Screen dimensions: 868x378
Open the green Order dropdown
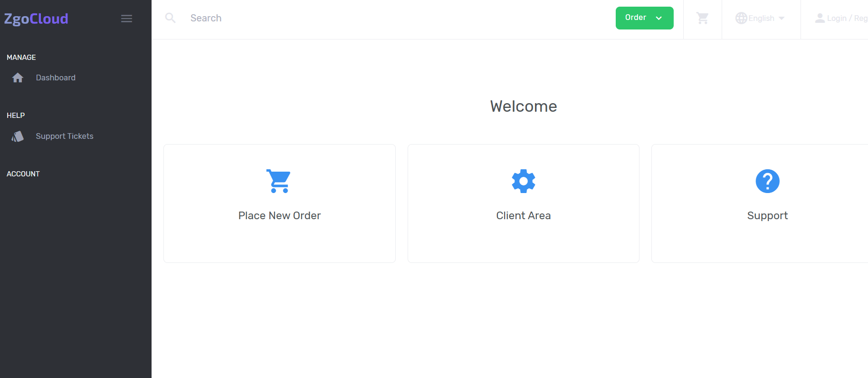click(x=644, y=18)
